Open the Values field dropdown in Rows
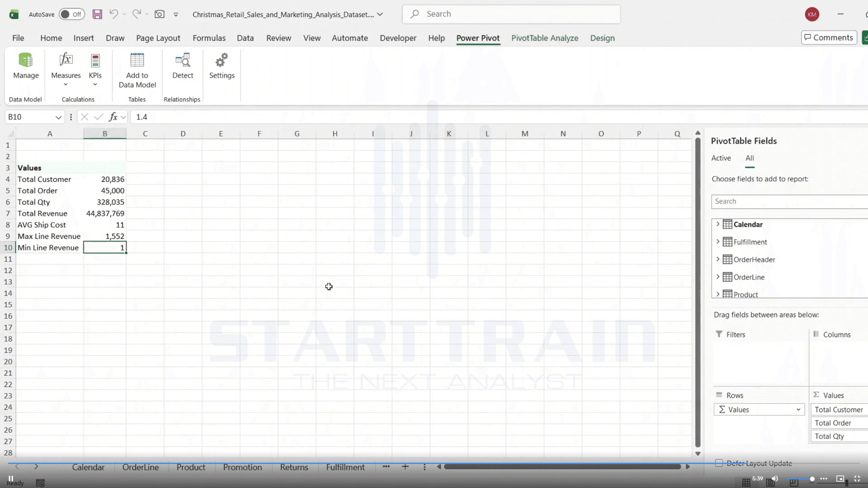Viewport: 868px width, 488px height. (798, 410)
